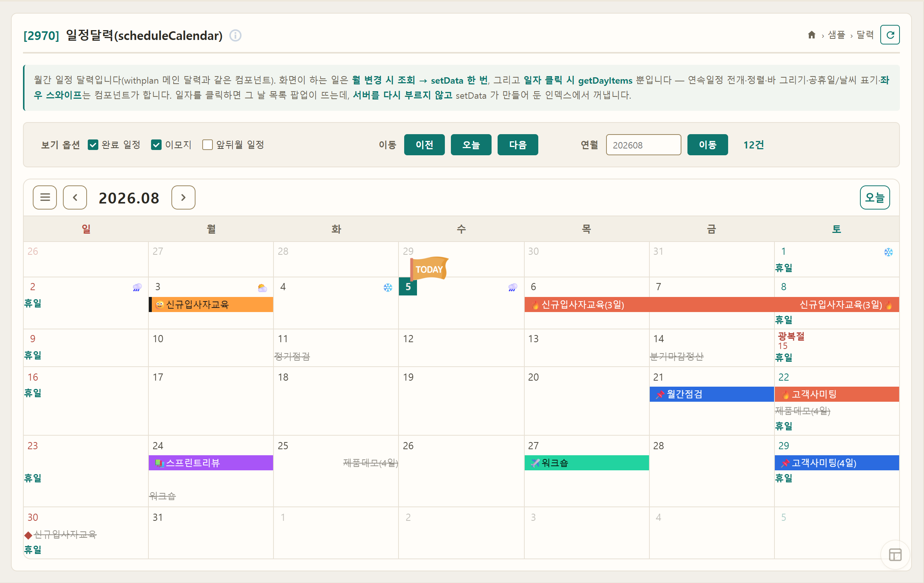
Task: Open the green 워크숍 event on August 27
Action: (x=587, y=463)
